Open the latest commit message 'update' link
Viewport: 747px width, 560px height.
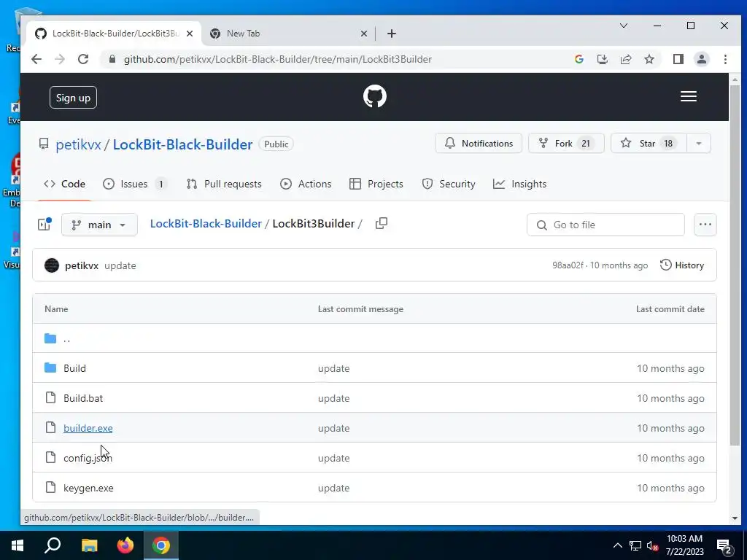click(x=120, y=265)
